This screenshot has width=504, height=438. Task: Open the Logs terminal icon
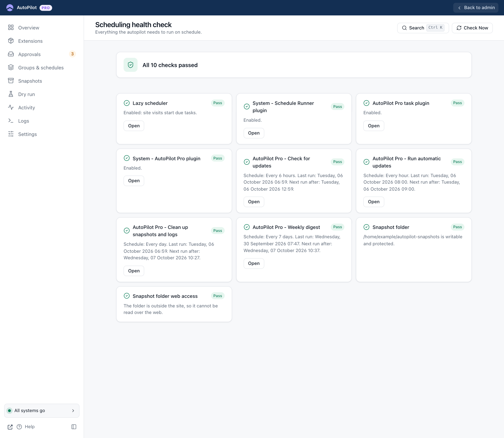pyautogui.click(x=11, y=121)
